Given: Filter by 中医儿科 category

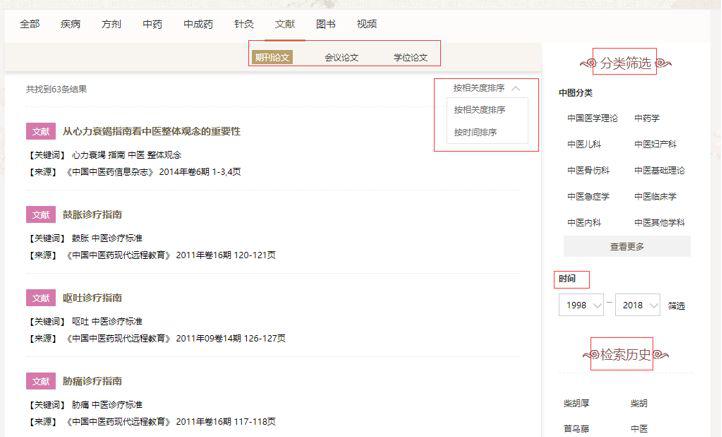Looking at the screenshot, I should coord(584,144).
